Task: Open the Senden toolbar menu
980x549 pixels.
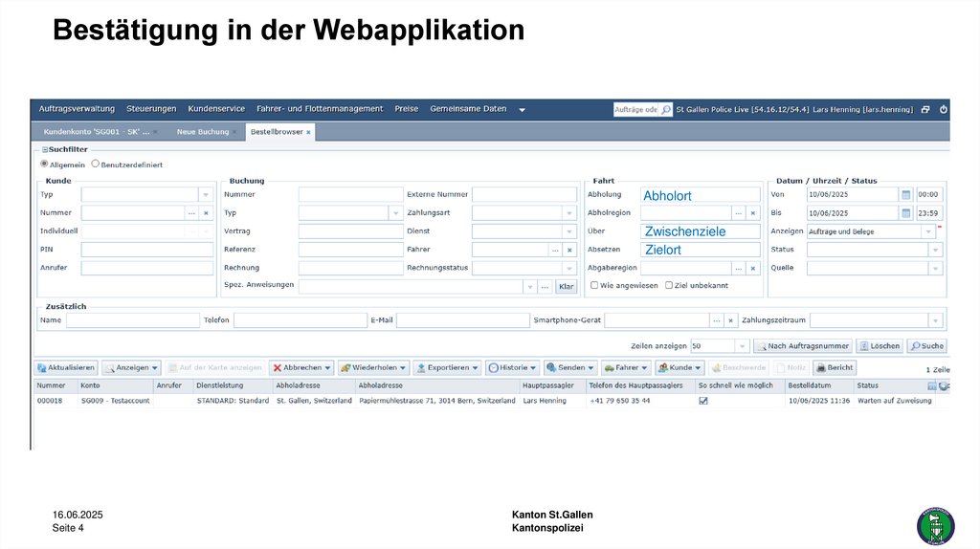Action: 570,368
